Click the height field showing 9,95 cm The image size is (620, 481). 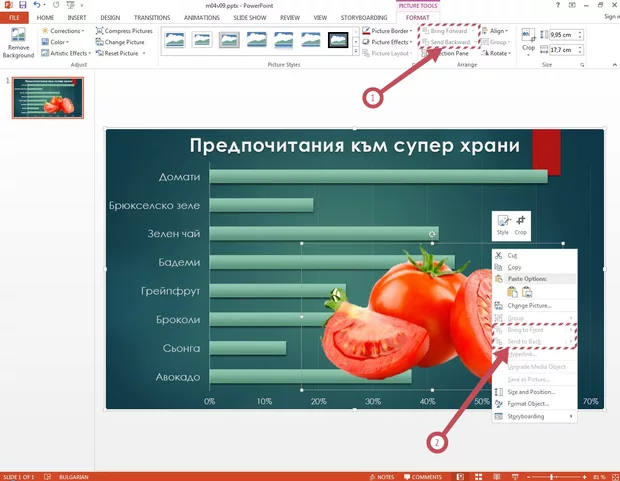click(563, 35)
